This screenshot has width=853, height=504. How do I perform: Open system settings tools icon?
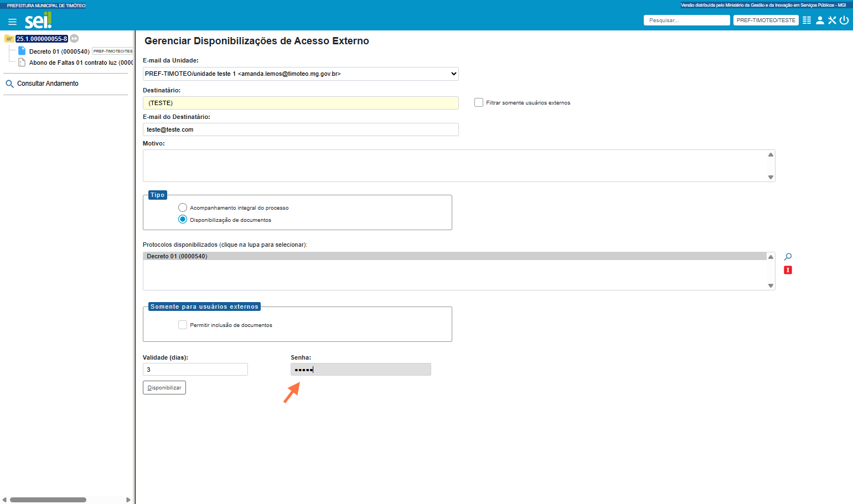point(832,20)
